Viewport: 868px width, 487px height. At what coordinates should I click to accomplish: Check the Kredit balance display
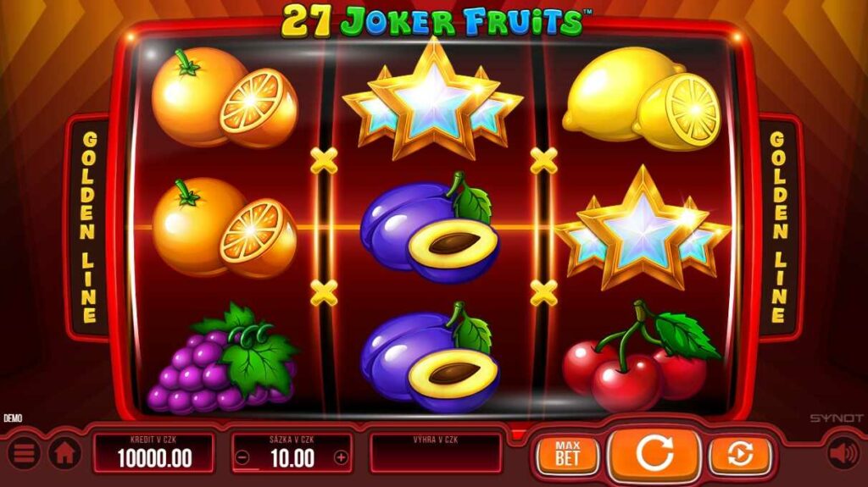(x=154, y=453)
